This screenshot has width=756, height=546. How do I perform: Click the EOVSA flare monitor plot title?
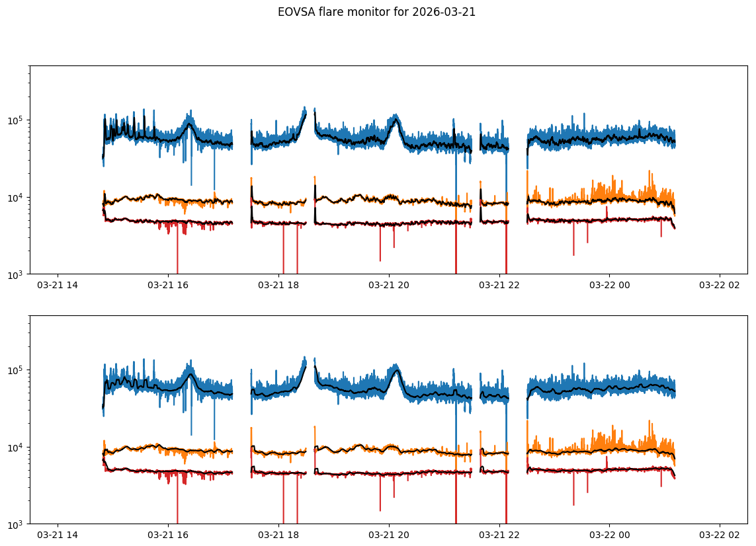pos(376,12)
